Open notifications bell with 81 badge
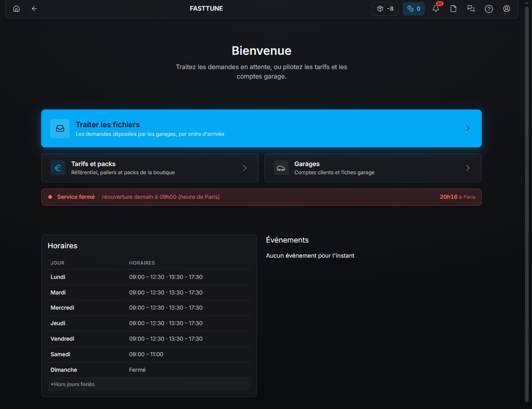Screen dimensions: 532x409 436,9
